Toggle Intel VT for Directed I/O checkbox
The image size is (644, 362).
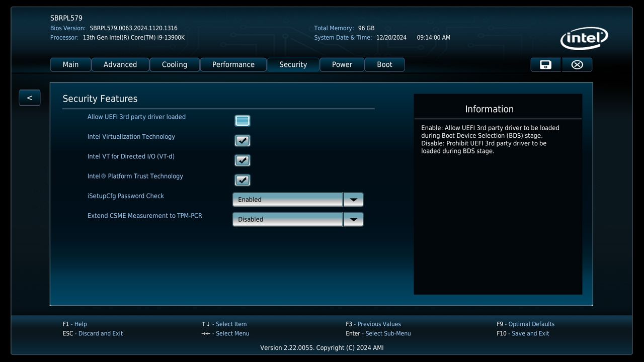click(243, 160)
